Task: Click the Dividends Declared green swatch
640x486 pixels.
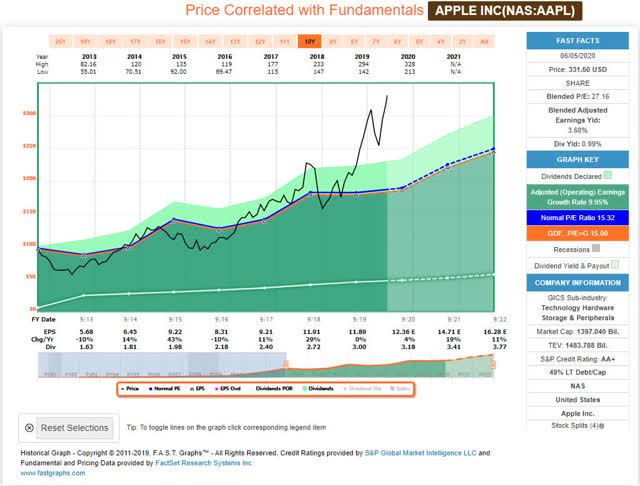Action: point(608,175)
